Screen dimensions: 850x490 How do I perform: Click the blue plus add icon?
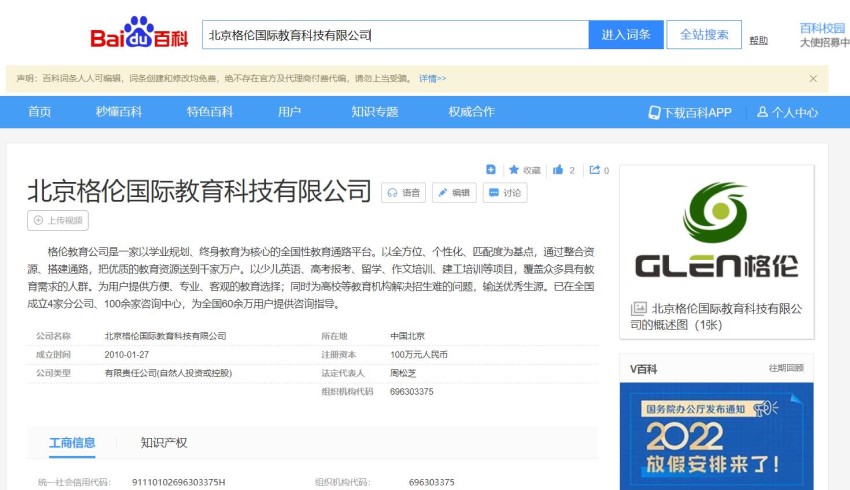[491, 170]
